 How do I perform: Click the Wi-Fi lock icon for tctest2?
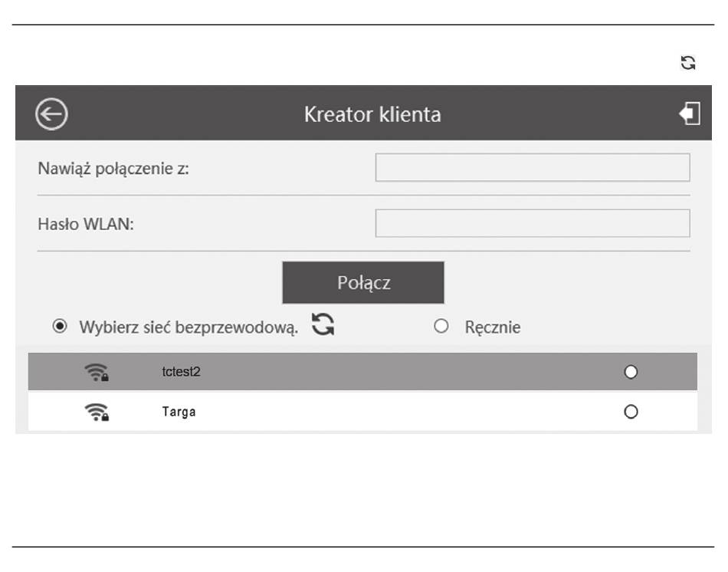point(97,372)
